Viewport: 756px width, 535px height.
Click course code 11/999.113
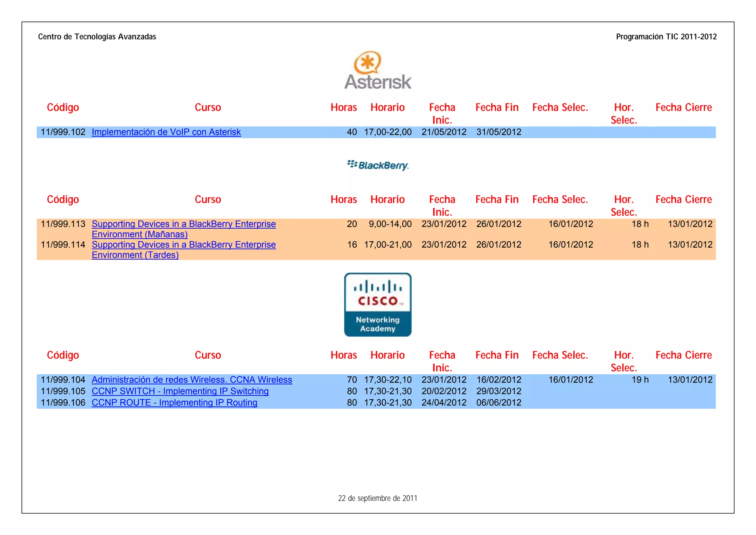(63, 224)
